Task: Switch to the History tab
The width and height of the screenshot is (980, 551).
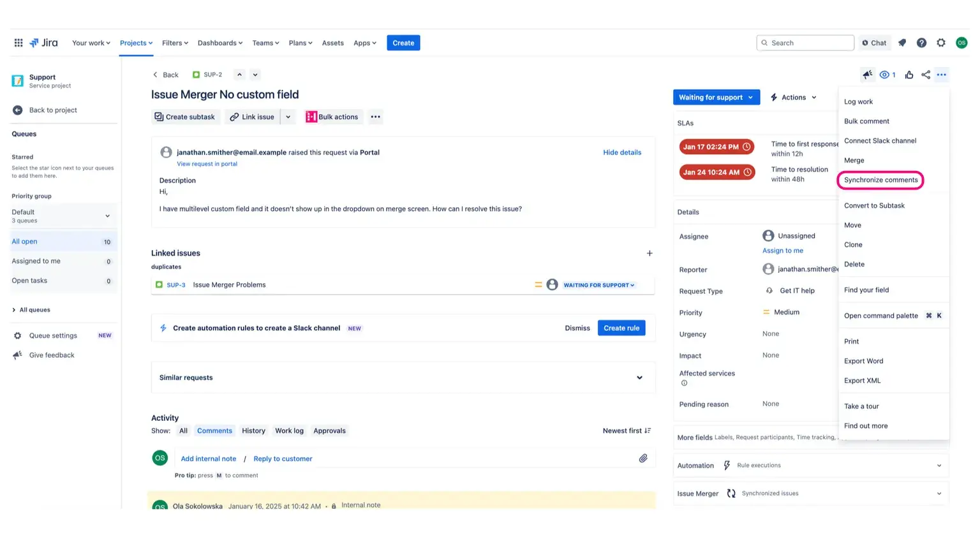Action: click(x=253, y=430)
